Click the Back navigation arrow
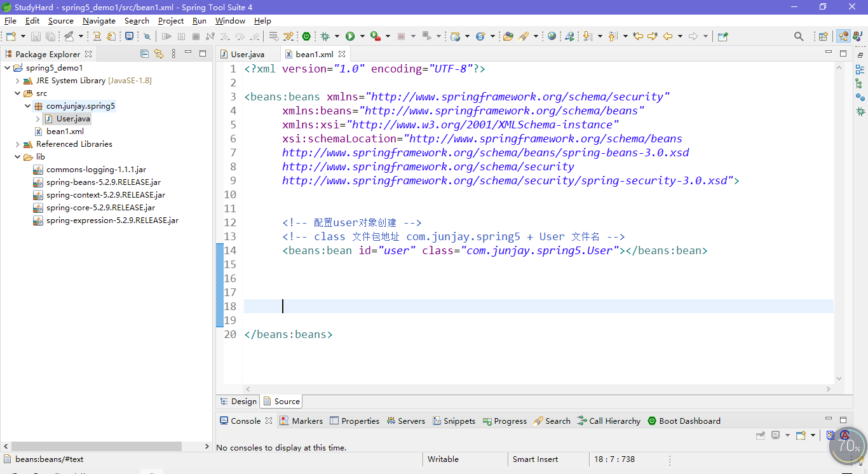Screen dimensions: 868x474 click(668, 36)
